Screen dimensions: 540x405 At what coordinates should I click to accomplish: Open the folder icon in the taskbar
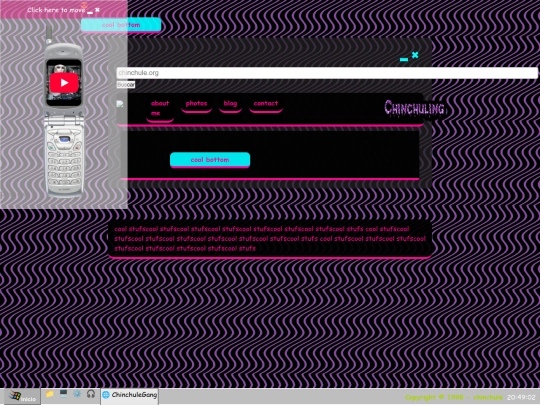click(50, 394)
